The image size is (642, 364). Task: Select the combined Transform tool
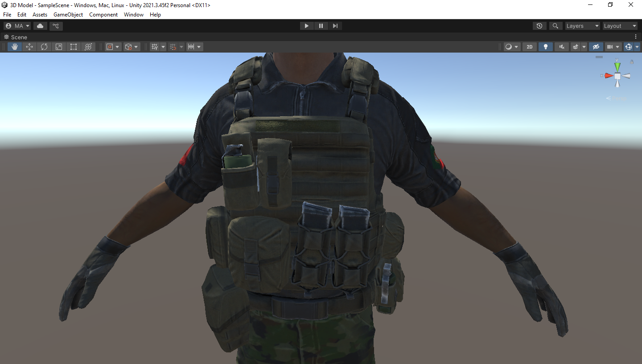pyautogui.click(x=88, y=47)
